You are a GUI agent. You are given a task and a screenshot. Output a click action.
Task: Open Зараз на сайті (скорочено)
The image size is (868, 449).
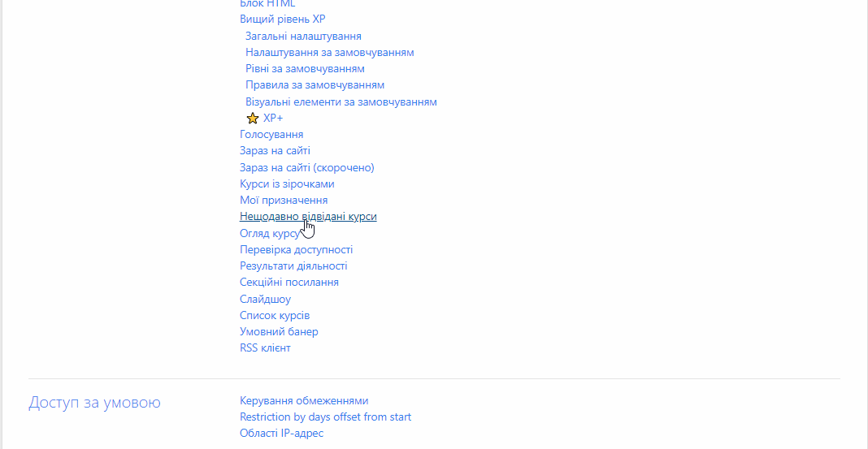coord(306,168)
